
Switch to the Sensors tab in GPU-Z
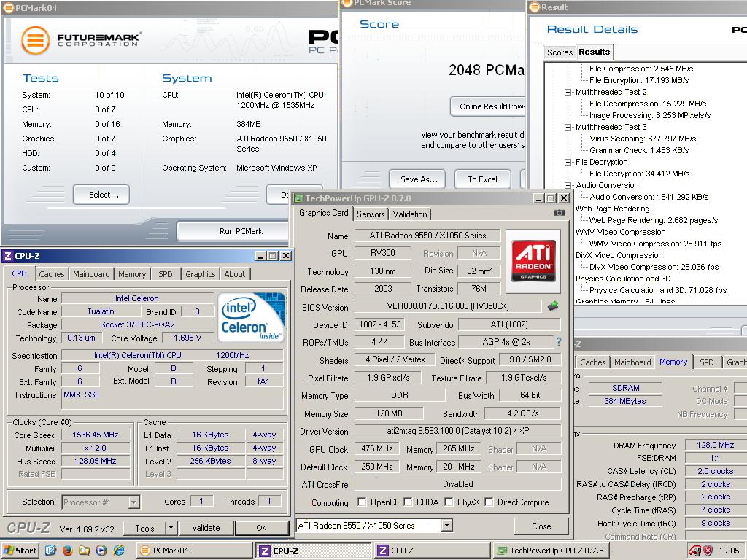click(370, 214)
